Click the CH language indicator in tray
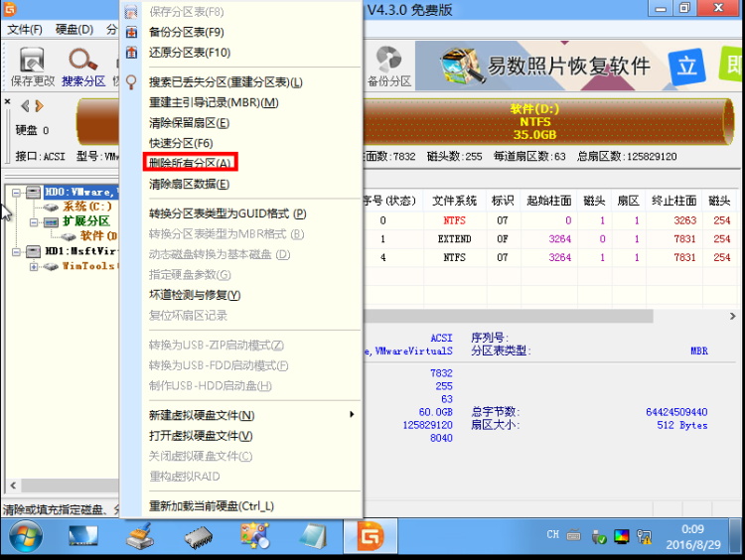This screenshot has height=560, width=745. point(552,535)
